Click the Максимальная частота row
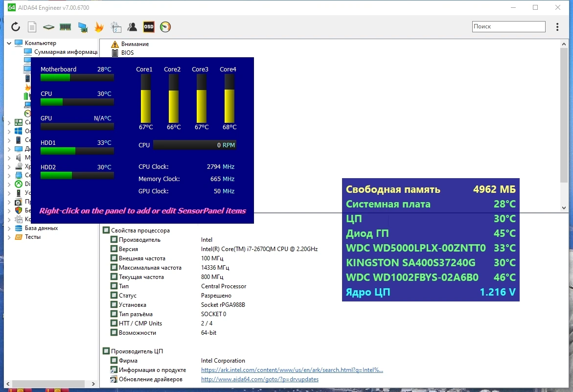 pyautogui.click(x=170, y=268)
